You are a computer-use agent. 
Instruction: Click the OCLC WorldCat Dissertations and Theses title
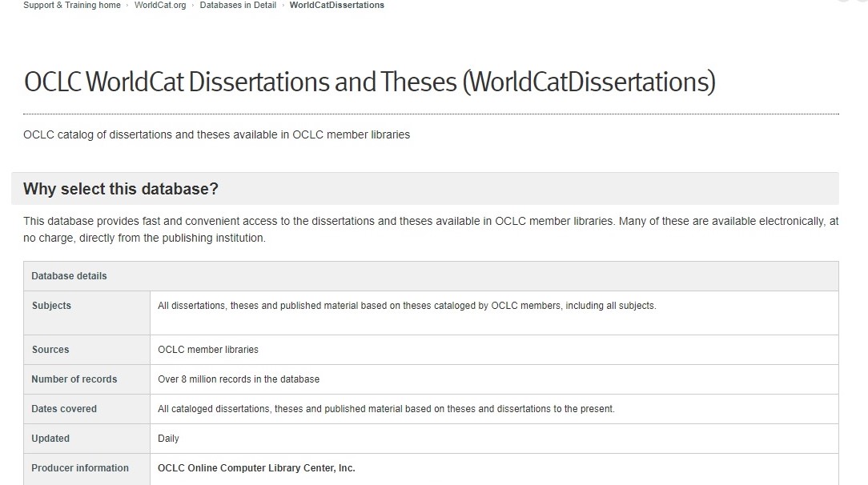[x=370, y=82]
